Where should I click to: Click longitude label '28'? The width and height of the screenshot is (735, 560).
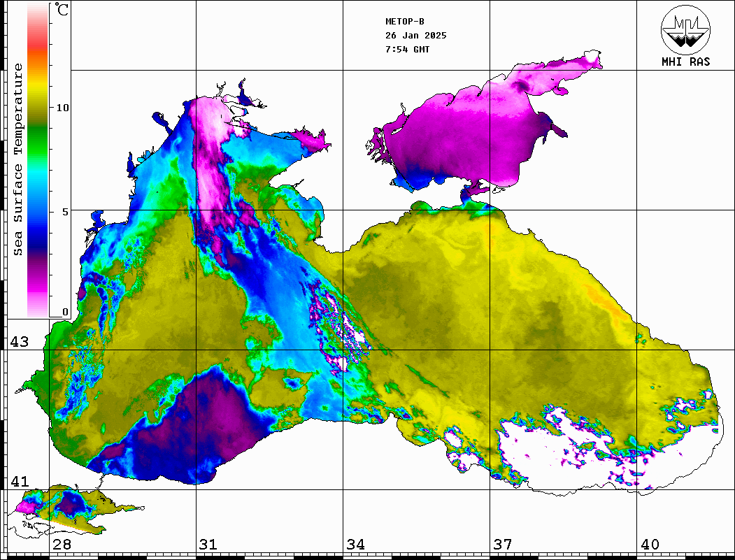coord(62,544)
